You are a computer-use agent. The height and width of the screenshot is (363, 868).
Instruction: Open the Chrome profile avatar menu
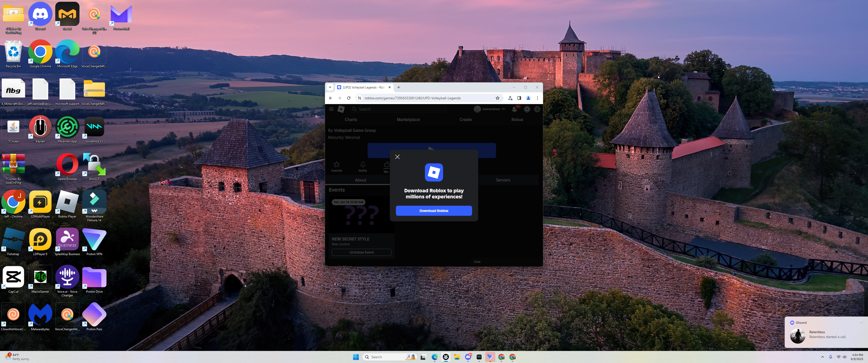(x=528, y=98)
